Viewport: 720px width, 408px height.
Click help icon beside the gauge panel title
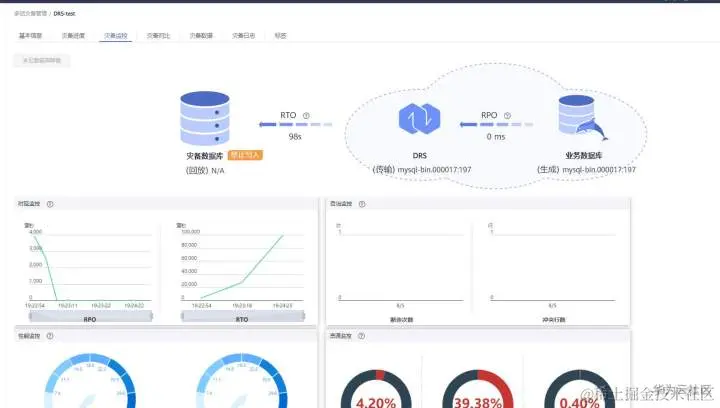click(50, 336)
